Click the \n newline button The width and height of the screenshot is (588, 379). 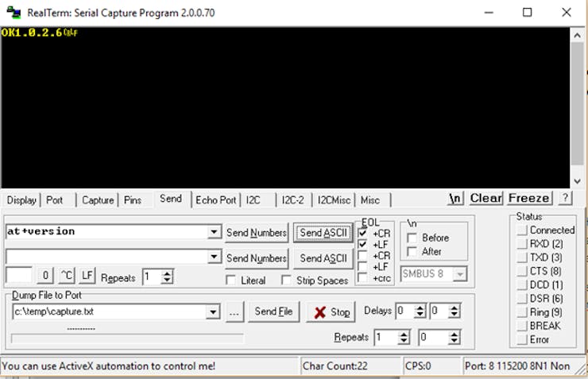pyautogui.click(x=455, y=198)
